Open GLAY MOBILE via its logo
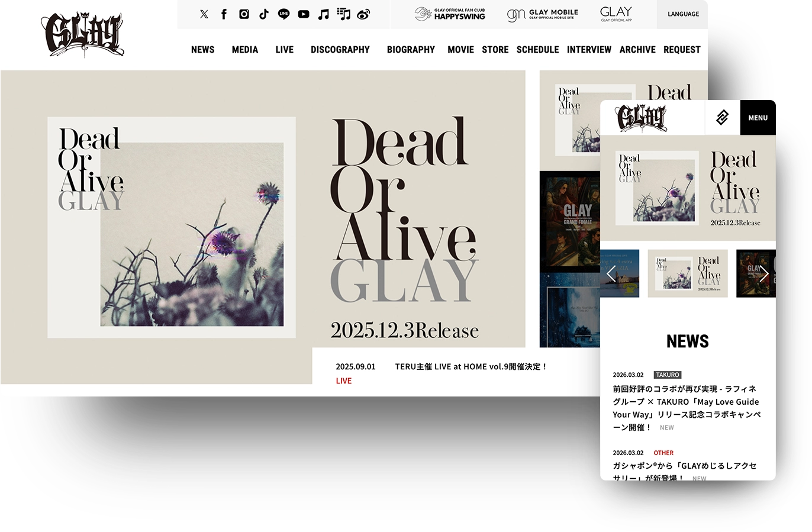Viewport: 812px width, 532px height. pyautogui.click(x=543, y=15)
